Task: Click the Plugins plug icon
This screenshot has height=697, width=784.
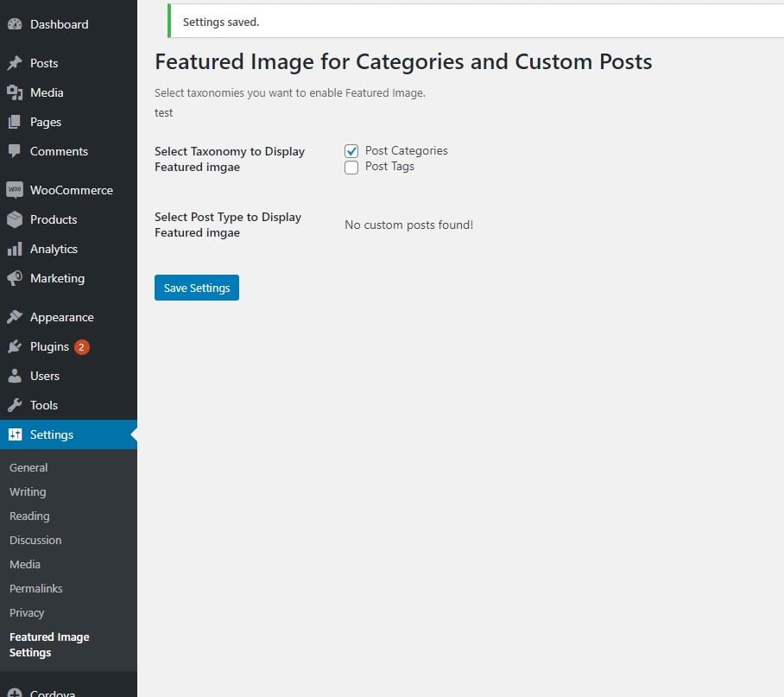Action: (15, 346)
